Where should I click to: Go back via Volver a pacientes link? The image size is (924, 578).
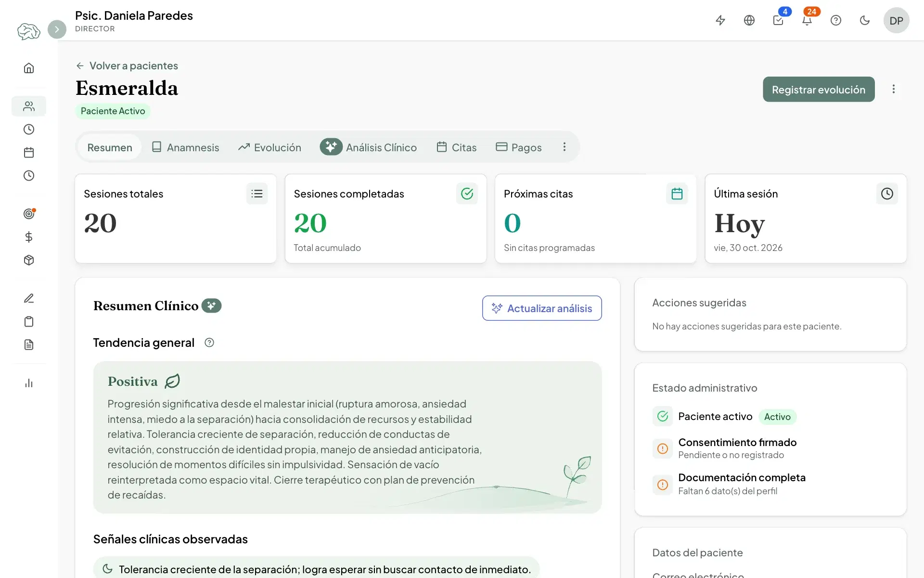click(x=127, y=66)
